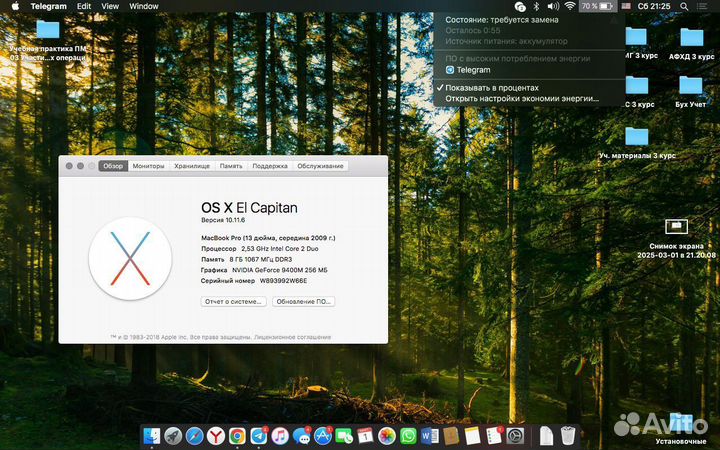Image resolution: width=720 pixels, height=450 pixels.
Task: Open the App Store from the Dock
Action: (323, 436)
